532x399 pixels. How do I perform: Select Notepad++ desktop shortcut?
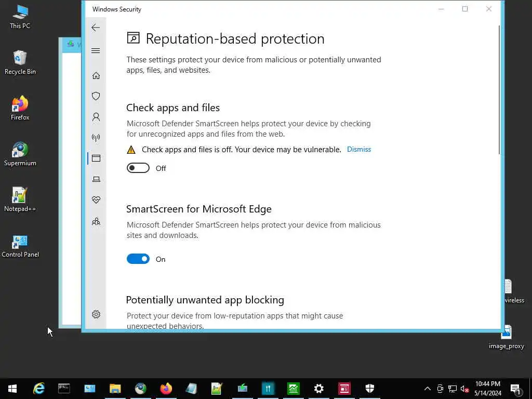20,199
